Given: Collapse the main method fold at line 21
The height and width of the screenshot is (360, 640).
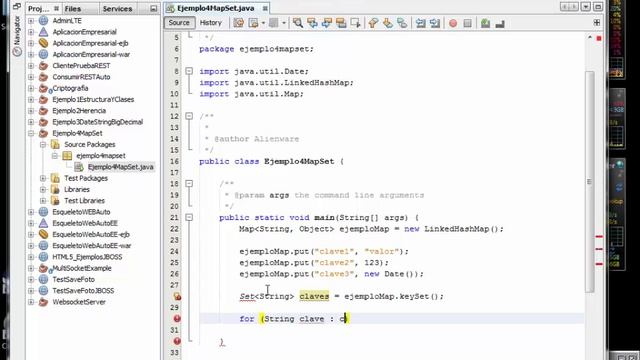Looking at the screenshot, I should pyautogui.click(x=189, y=218).
